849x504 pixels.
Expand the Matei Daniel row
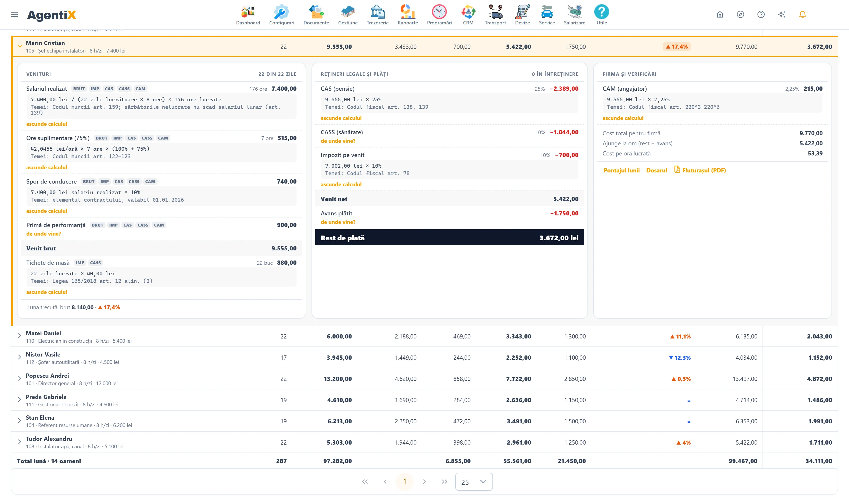[x=19, y=336]
